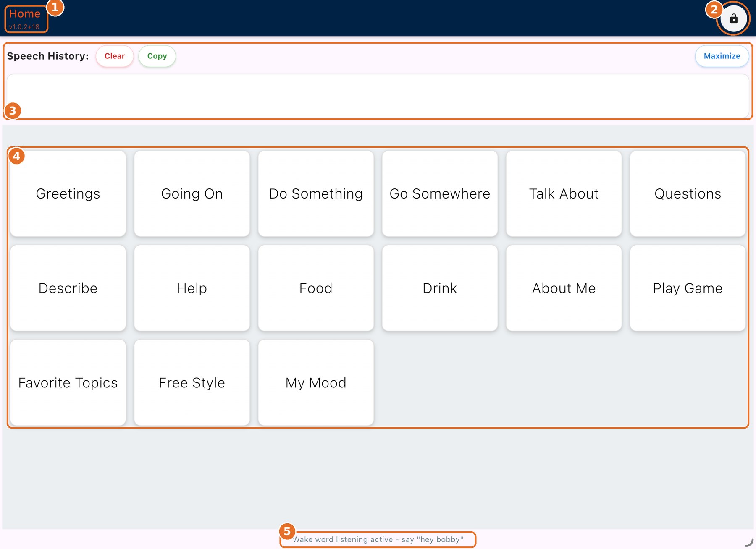Open the Do Something category
Viewport: 756px width, 549px height.
coord(316,193)
